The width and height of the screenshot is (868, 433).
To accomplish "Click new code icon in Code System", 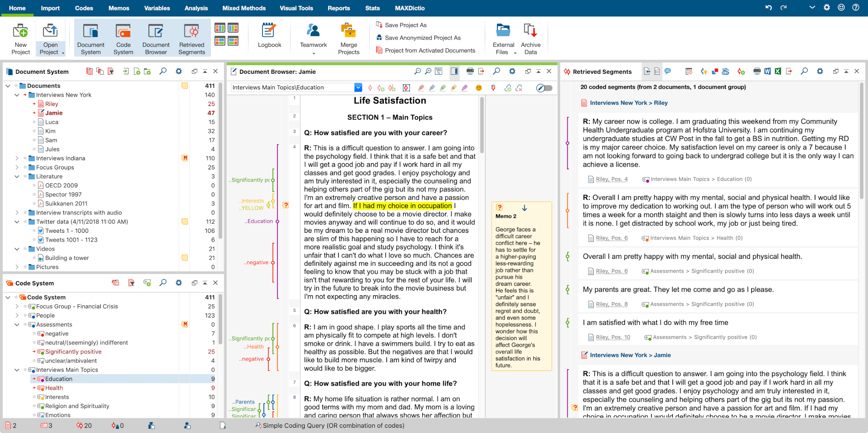I will pyautogui.click(x=147, y=283).
